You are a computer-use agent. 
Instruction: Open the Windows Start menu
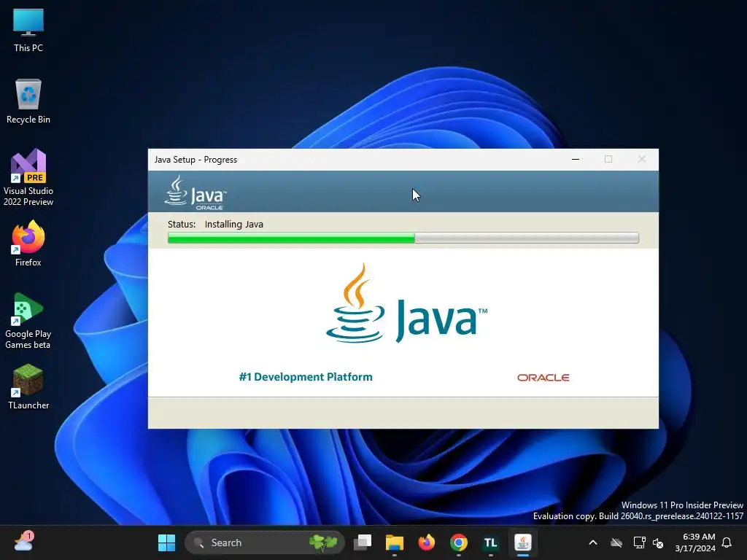click(x=167, y=542)
